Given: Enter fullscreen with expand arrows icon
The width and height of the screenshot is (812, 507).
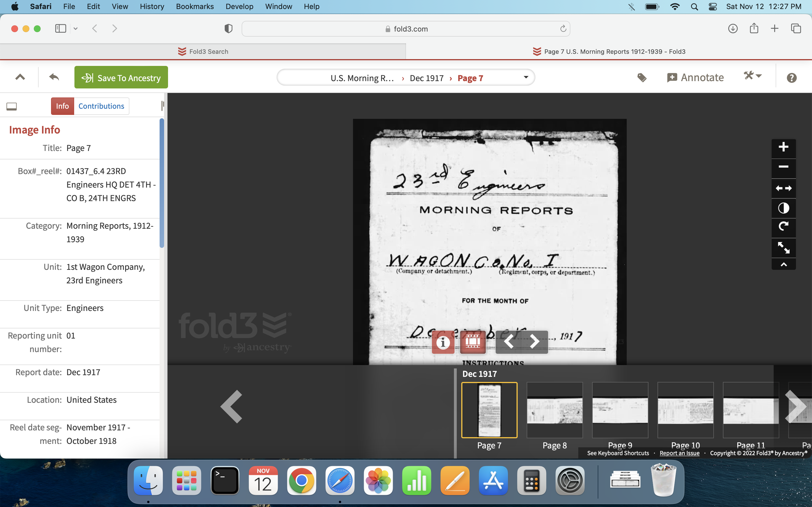Looking at the screenshot, I should click(783, 248).
